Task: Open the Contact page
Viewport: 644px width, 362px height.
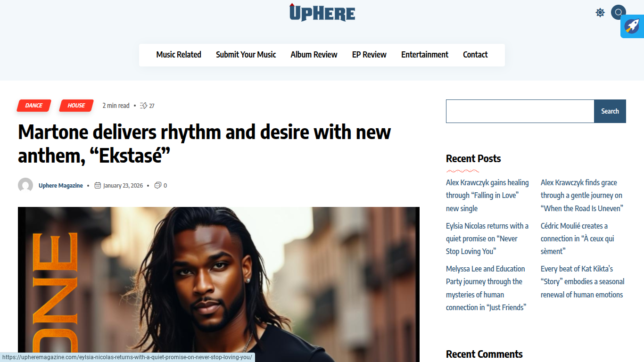Action: click(x=475, y=55)
